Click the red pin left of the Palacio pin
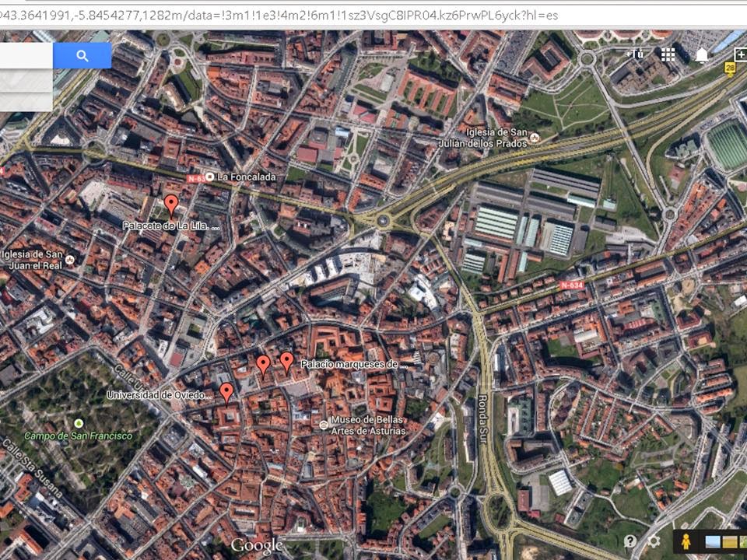The height and width of the screenshot is (560, 747). pos(263,366)
